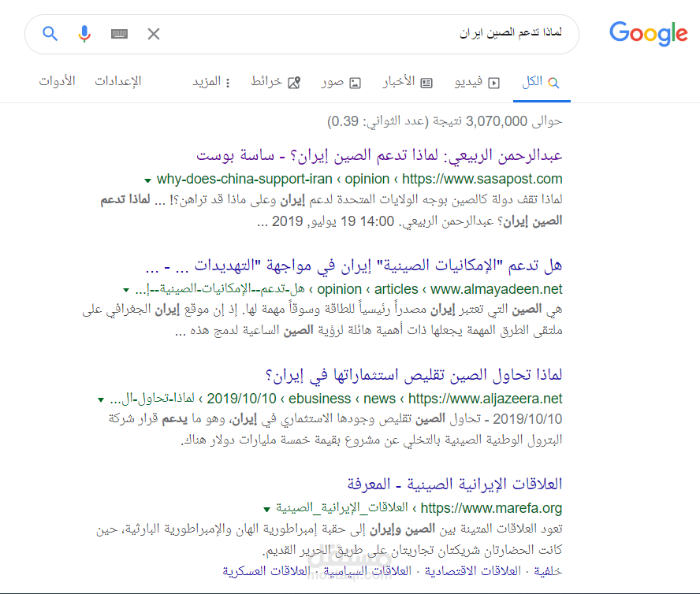The width and height of the screenshot is (700, 594).
Task: Click the خلفية sitelink
Action: (548, 571)
